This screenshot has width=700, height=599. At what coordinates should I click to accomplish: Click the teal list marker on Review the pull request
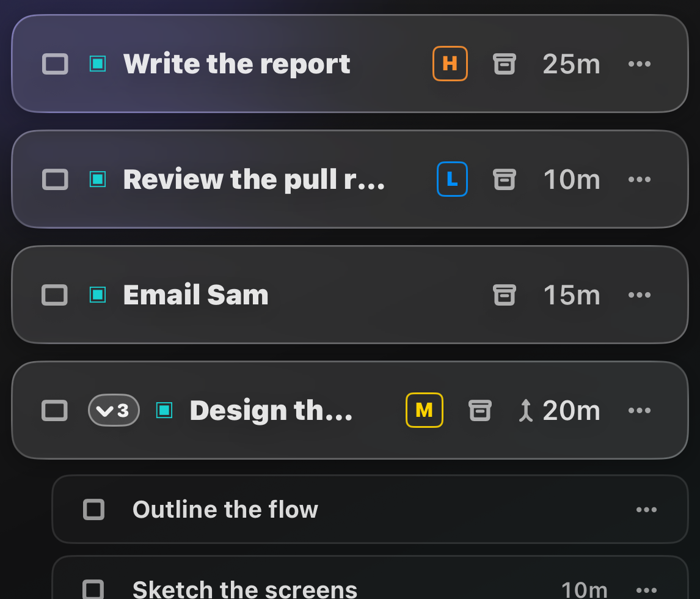point(98,180)
